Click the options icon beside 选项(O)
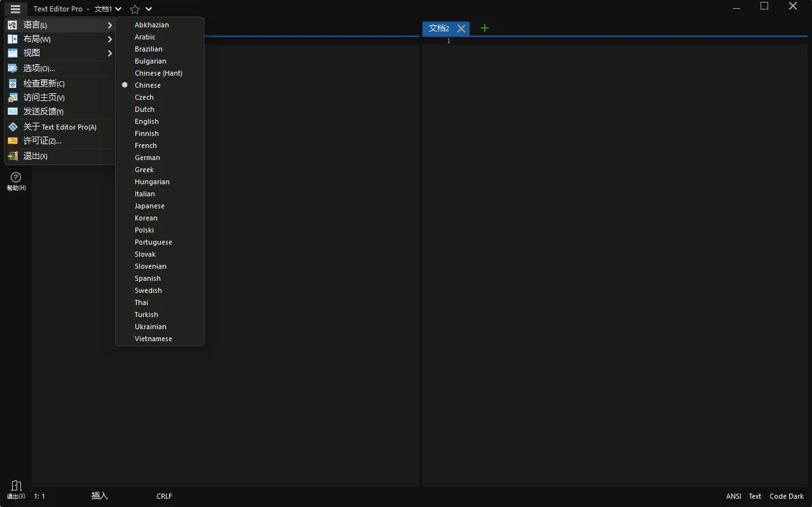The image size is (812, 507). [x=13, y=68]
